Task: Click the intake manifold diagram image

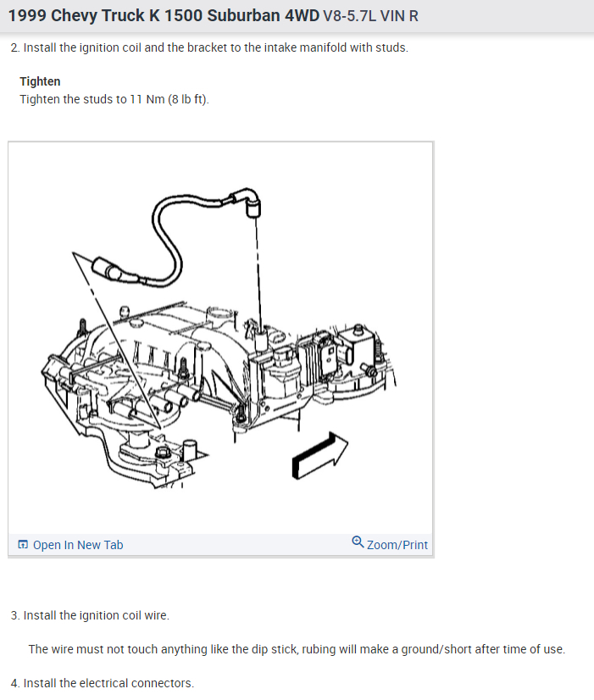Action: 220,338
